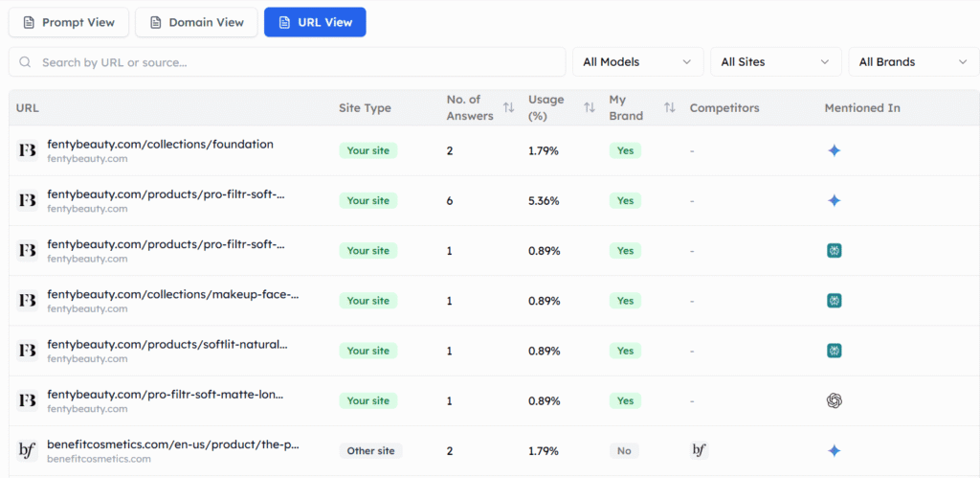
Task: Switch to Domain View tab
Action: click(x=196, y=23)
